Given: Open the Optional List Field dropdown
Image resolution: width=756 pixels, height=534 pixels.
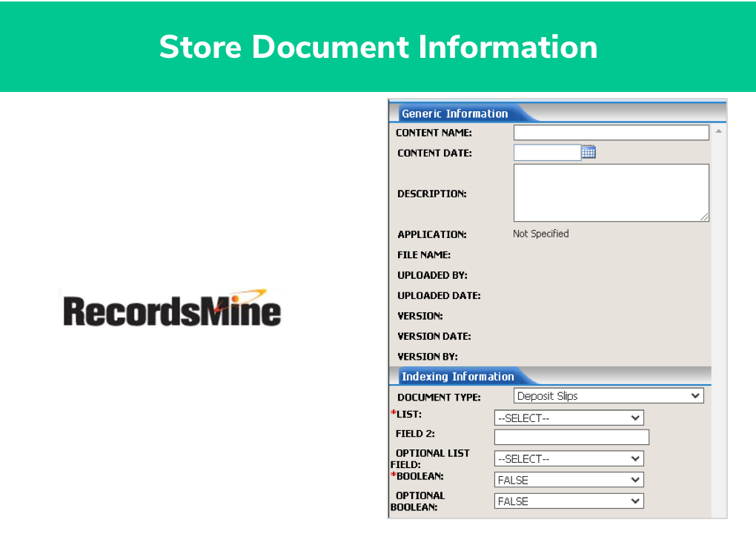Looking at the screenshot, I should coord(569,458).
